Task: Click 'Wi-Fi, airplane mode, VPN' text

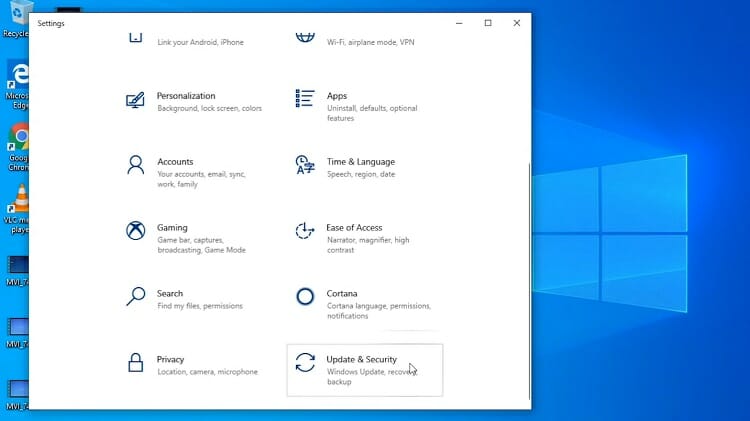Action: click(x=371, y=42)
